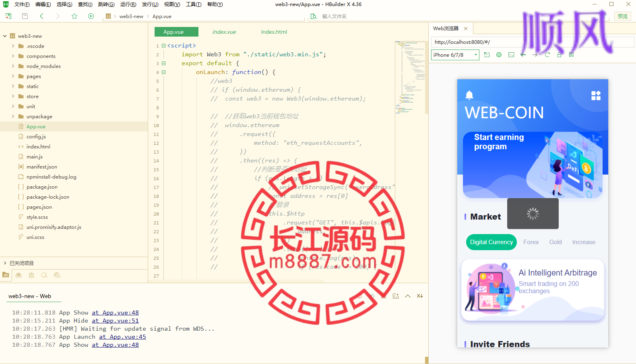
Task: Expand the static folder
Action: coord(13,86)
